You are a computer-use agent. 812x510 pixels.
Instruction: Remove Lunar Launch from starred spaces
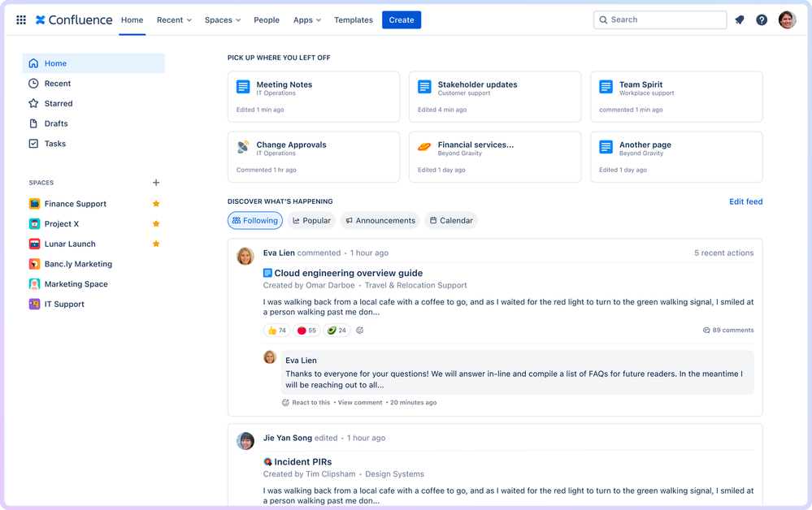155,244
